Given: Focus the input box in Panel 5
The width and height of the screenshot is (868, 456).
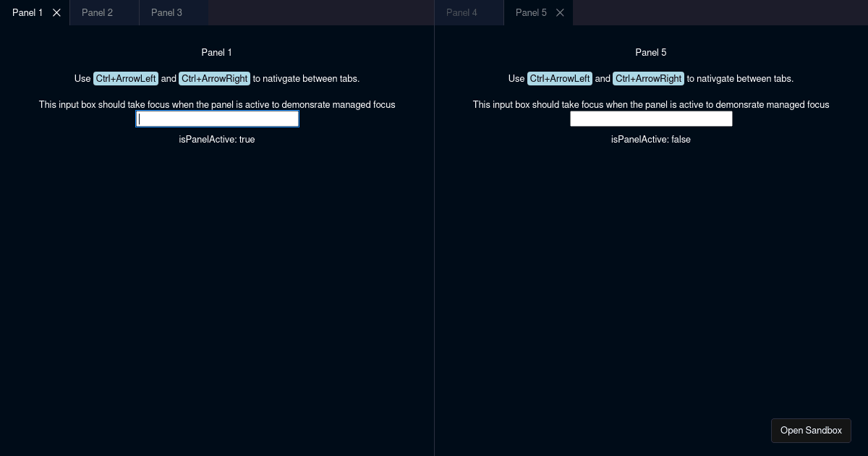Looking at the screenshot, I should 651,119.
